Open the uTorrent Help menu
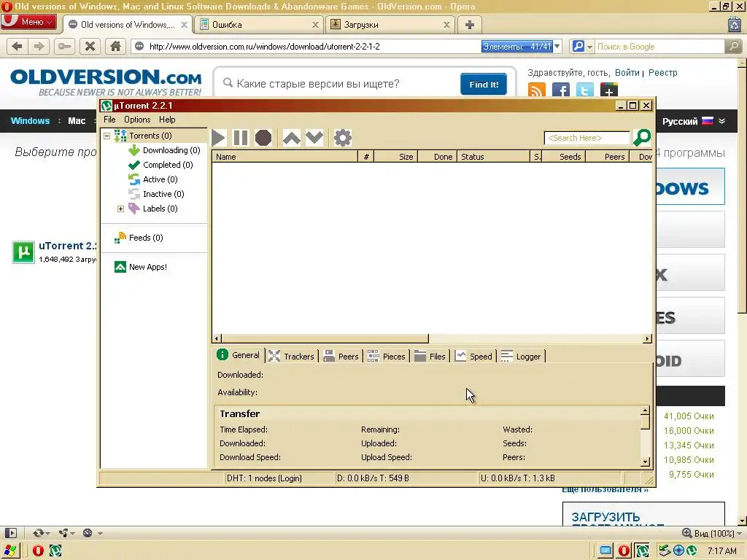This screenshot has height=560, width=747. pos(167,120)
